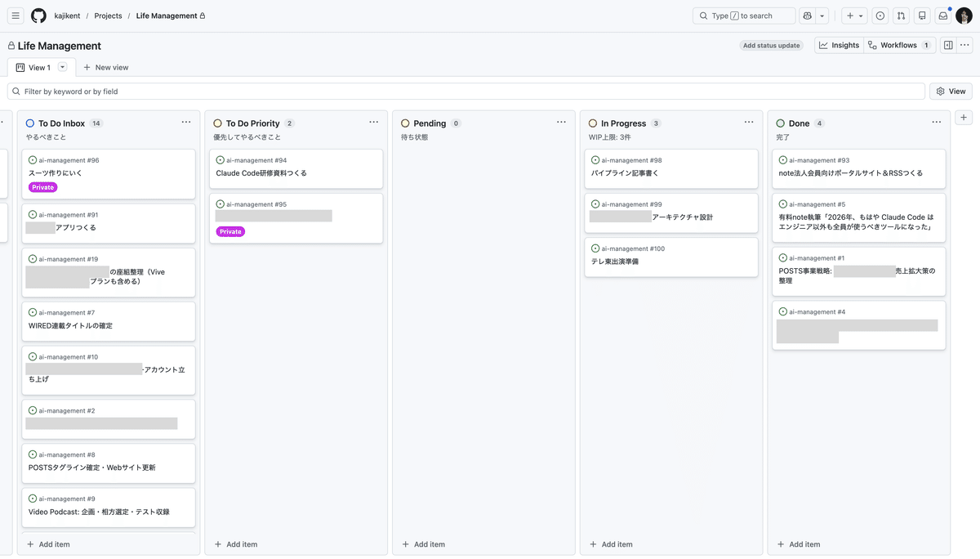980x559 pixels.
Task: Open the Copilot dropdown arrow
Action: pos(822,16)
